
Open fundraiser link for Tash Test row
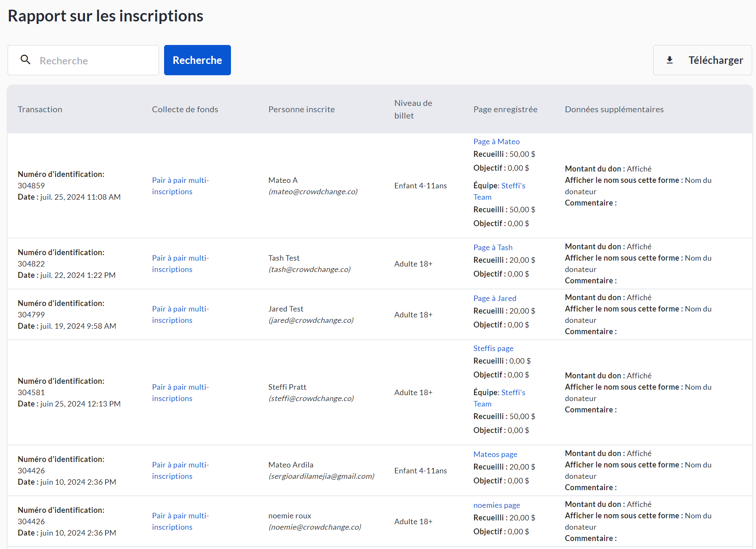180,264
